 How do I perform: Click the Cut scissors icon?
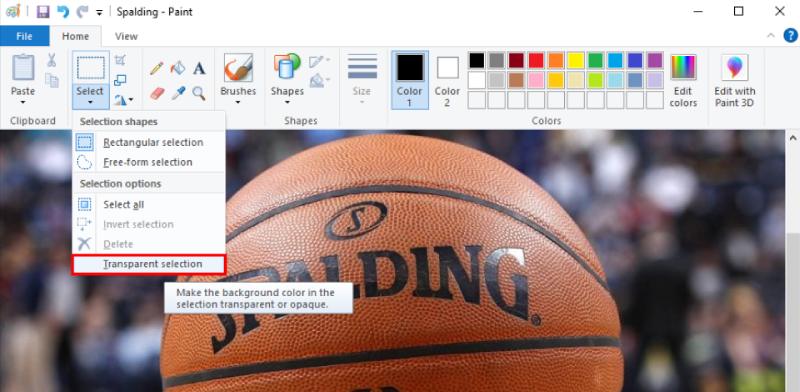(x=52, y=60)
